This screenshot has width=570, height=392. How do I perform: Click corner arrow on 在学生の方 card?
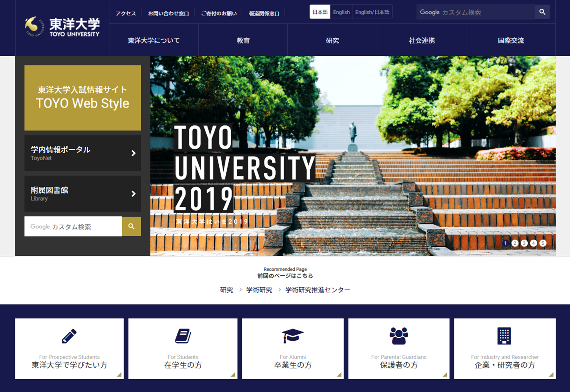click(233, 375)
